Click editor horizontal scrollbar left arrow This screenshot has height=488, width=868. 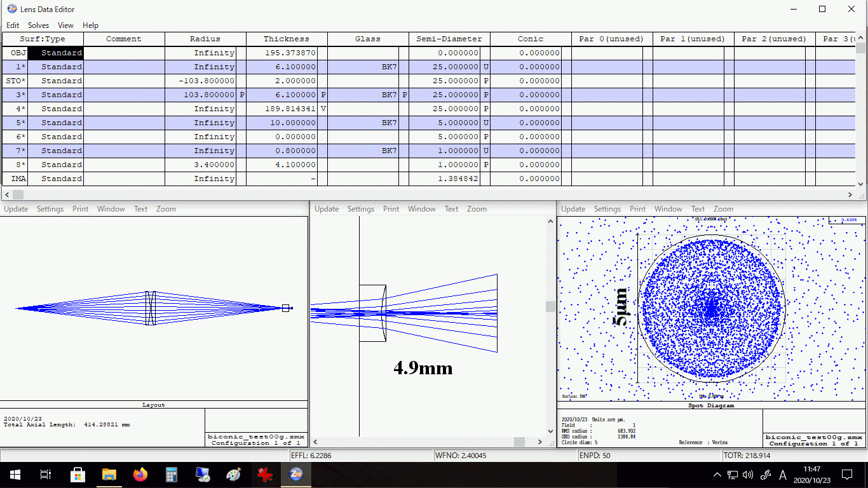click(x=7, y=194)
